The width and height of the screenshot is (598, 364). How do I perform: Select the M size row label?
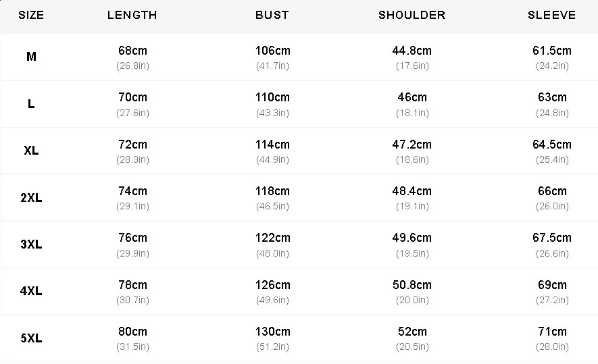pyautogui.click(x=31, y=57)
